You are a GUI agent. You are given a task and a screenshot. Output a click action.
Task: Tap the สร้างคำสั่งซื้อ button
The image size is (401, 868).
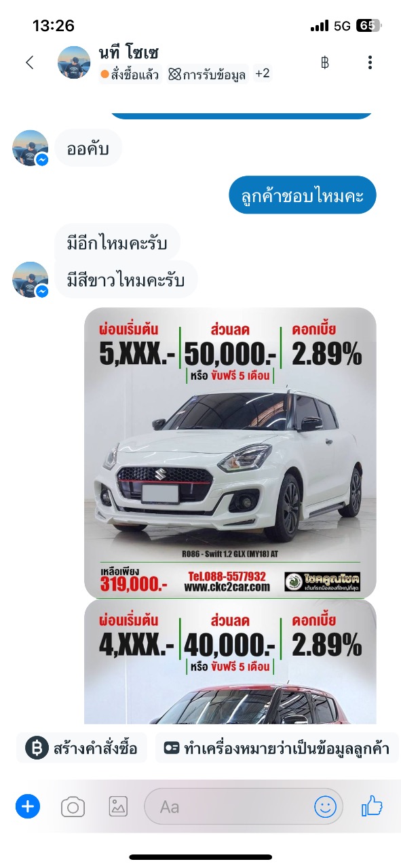[x=82, y=749]
